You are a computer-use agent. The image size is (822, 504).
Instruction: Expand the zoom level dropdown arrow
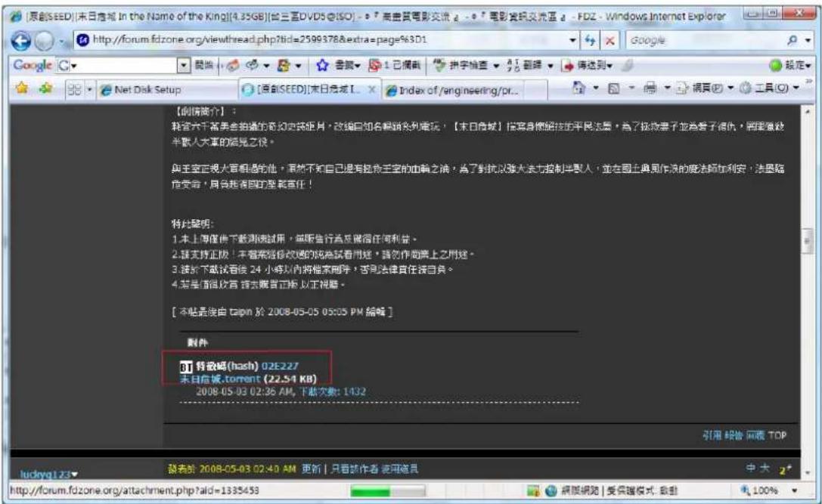pos(795,491)
